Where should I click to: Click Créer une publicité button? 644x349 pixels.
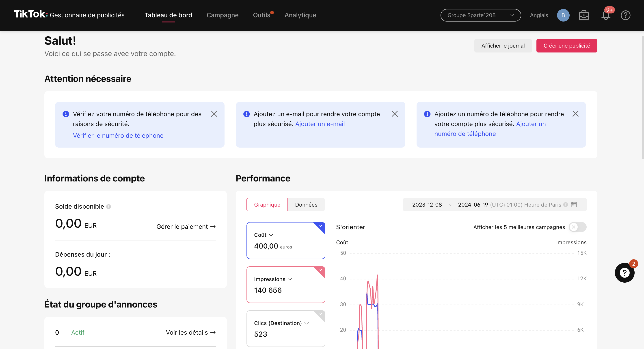(x=566, y=46)
